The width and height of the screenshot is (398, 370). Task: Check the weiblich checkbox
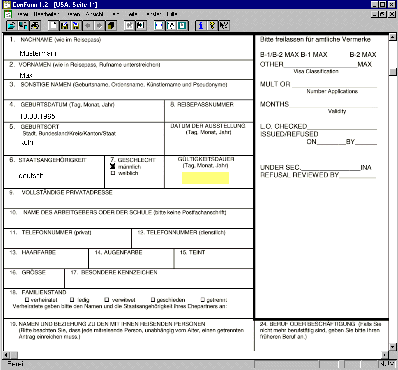113,173
